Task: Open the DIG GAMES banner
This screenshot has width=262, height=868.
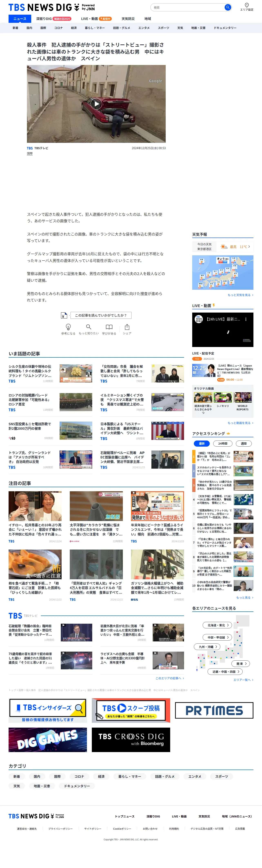Action: point(48,740)
